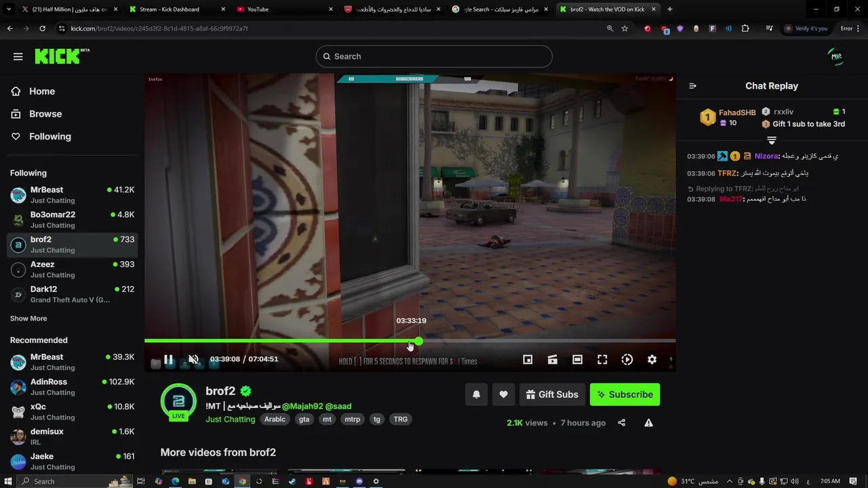Open browser zoom magnifier icon
This screenshot has width=868, height=488.
pyautogui.click(x=610, y=28)
